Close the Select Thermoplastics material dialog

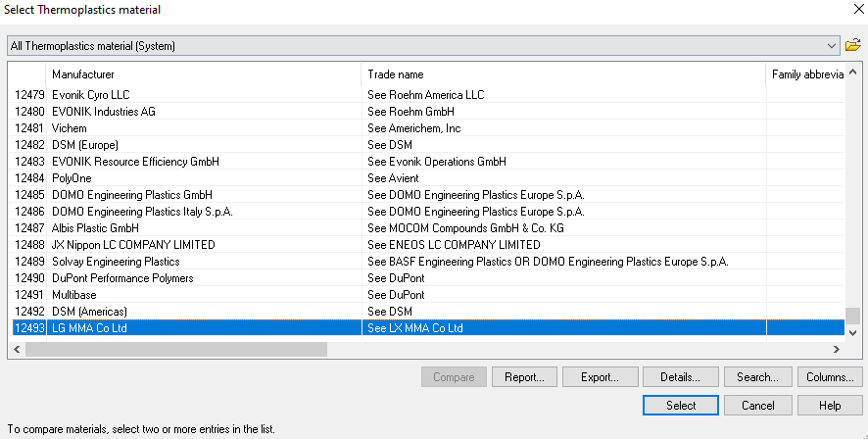pos(858,10)
